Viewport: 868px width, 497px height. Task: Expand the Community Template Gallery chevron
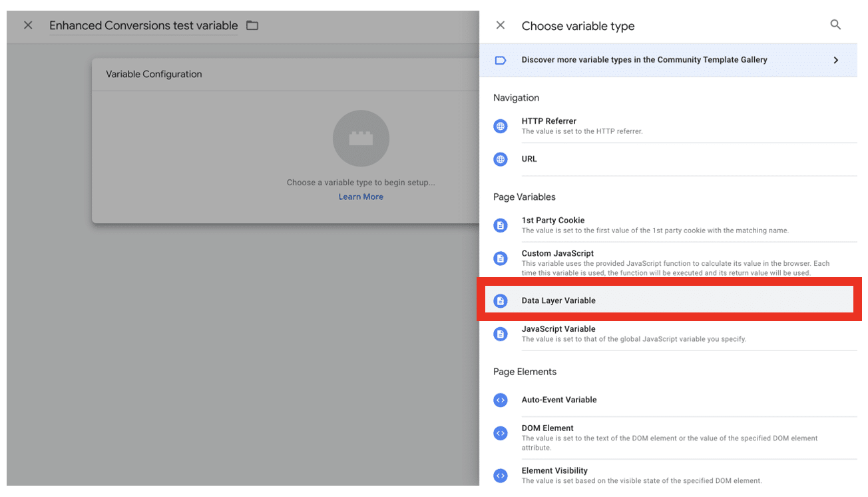(x=836, y=60)
